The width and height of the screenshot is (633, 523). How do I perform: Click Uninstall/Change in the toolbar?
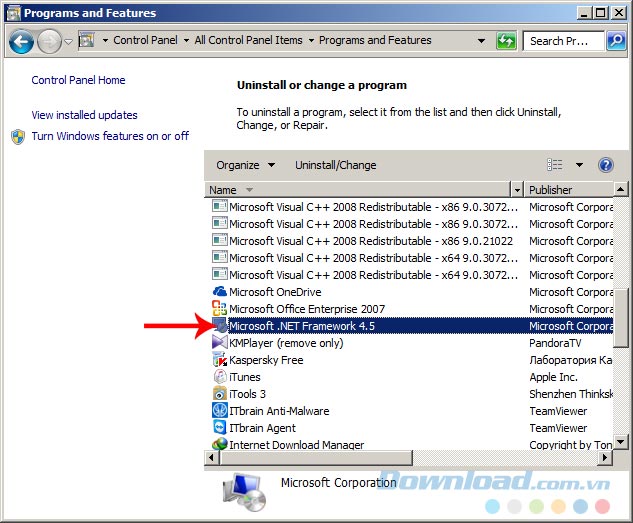[335, 165]
